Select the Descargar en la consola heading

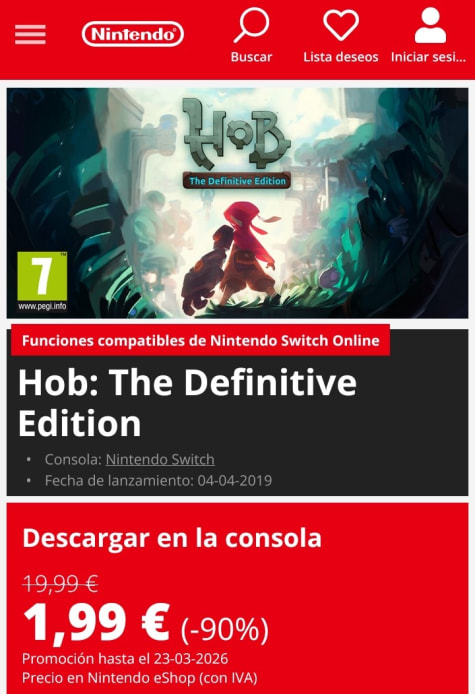172,538
